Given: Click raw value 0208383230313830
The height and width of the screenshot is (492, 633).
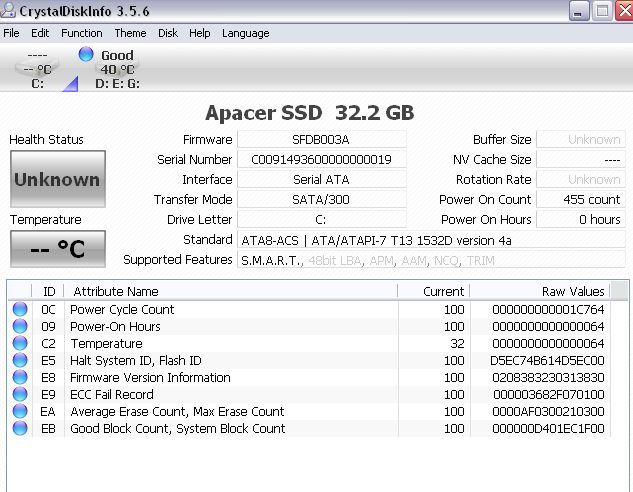Looking at the screenshot, I should (x=548, y=377).
